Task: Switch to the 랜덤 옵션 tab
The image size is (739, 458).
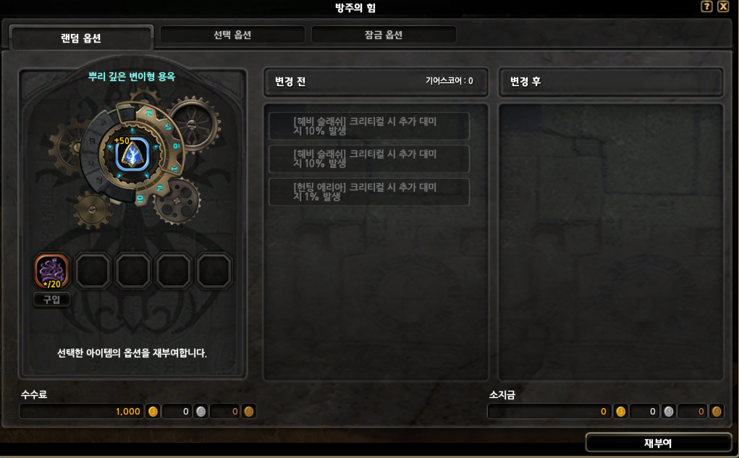Action: pos(81,38)
